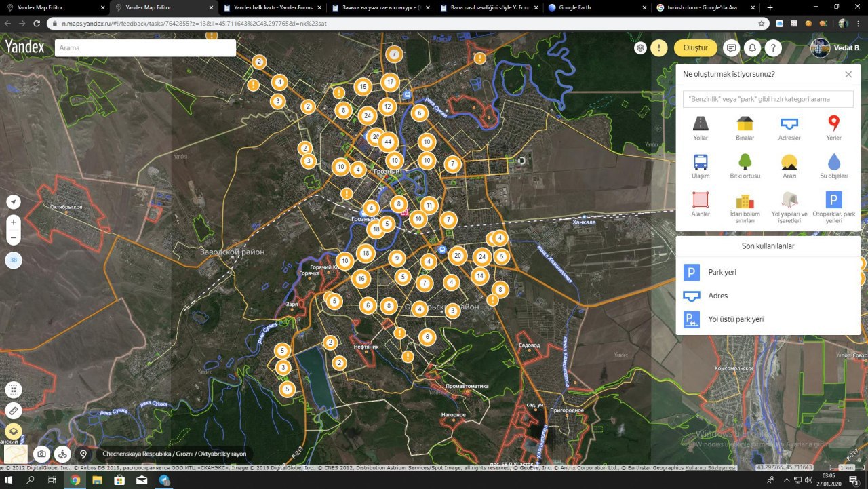The height and width of the screenshot is (489, 868).
Task: Open the cluster marker numbered 14
Action: pos(480,276)
